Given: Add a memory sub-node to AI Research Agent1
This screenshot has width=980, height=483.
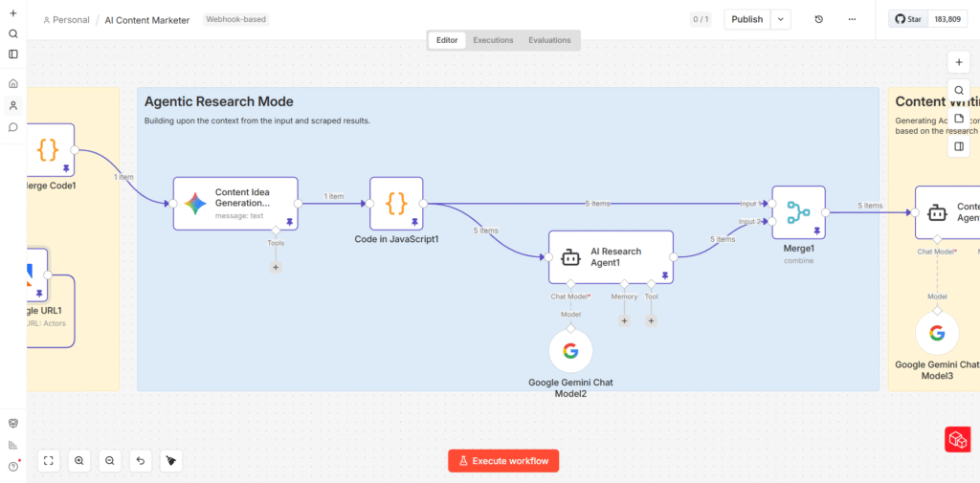Looking at the screenshot, I should [624, 320].
